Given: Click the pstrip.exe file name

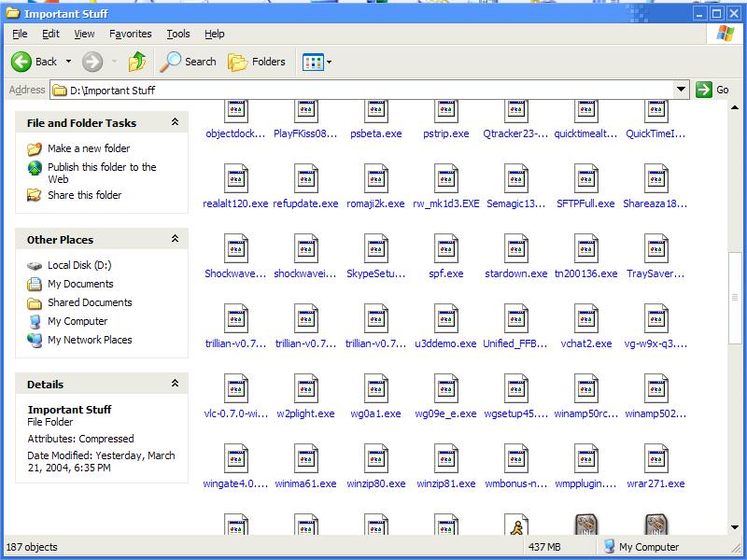Looking at the screenshot, I should (446, 133).
